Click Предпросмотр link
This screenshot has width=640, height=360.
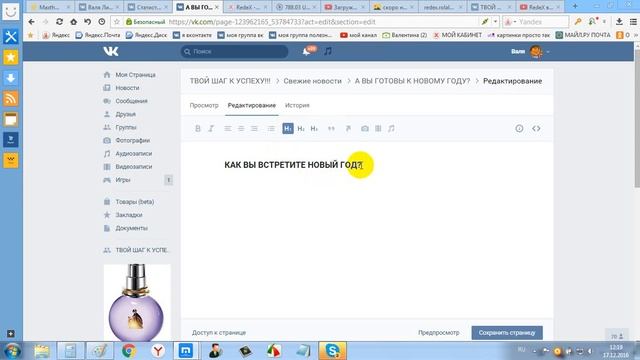[x=438, y=333]
